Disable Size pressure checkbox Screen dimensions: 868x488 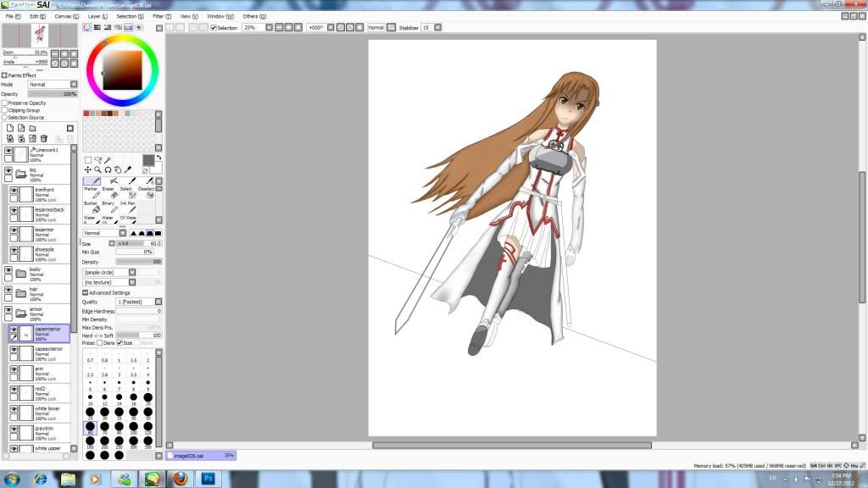120,343
